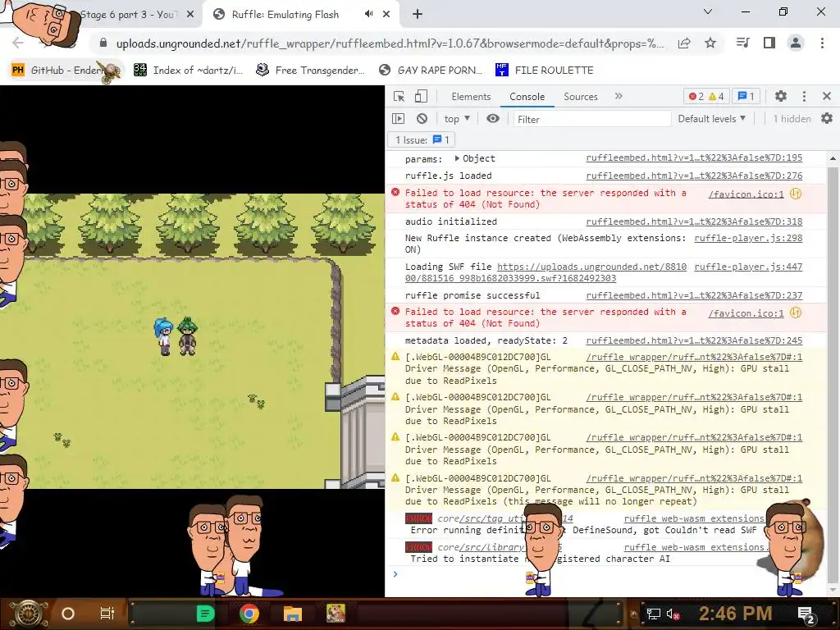840x630 pixels.
Task: View site information lock icon
Action: coord(103,43)
